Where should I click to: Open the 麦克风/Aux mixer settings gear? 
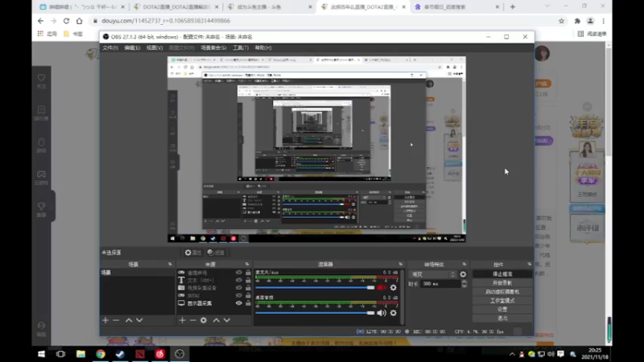pyautogui.click(x=394, y=288)
